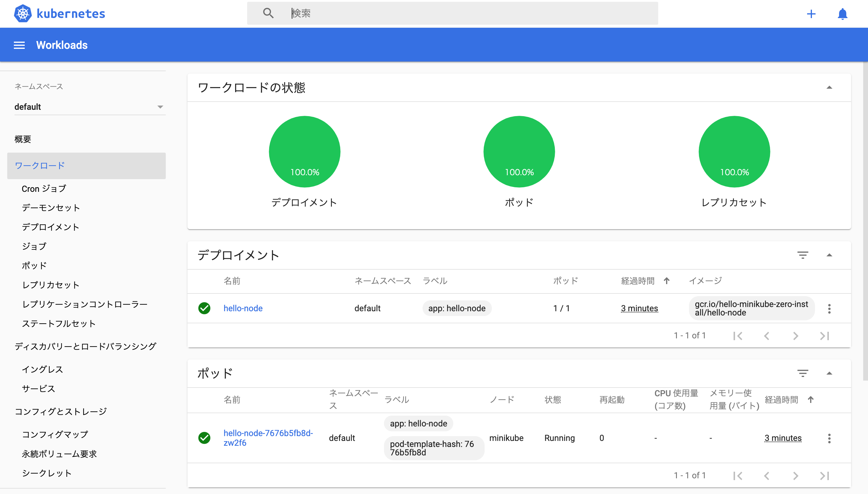Click 経過時間 column header in deployments
Screen dimensions: 868x494
coord(637,280)
